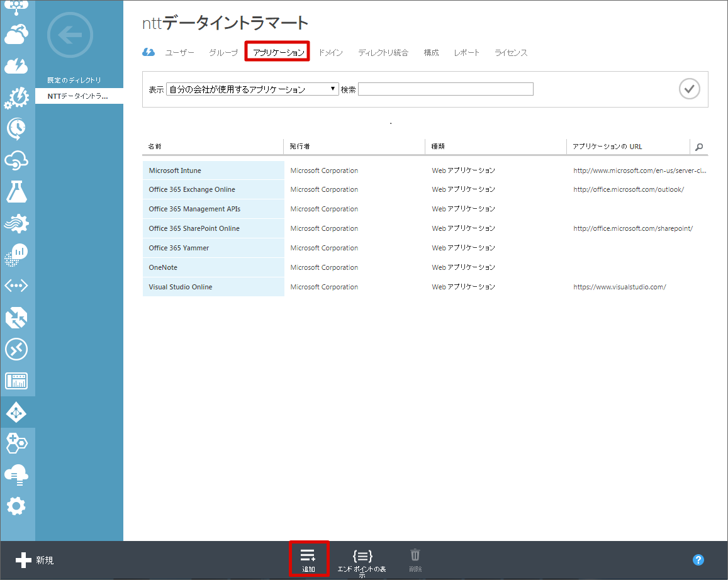The height and width of the screenshot is (580, 728).
Task: Click Microsoft Corporation publisher in OneNote row
Action: (324, 267)
